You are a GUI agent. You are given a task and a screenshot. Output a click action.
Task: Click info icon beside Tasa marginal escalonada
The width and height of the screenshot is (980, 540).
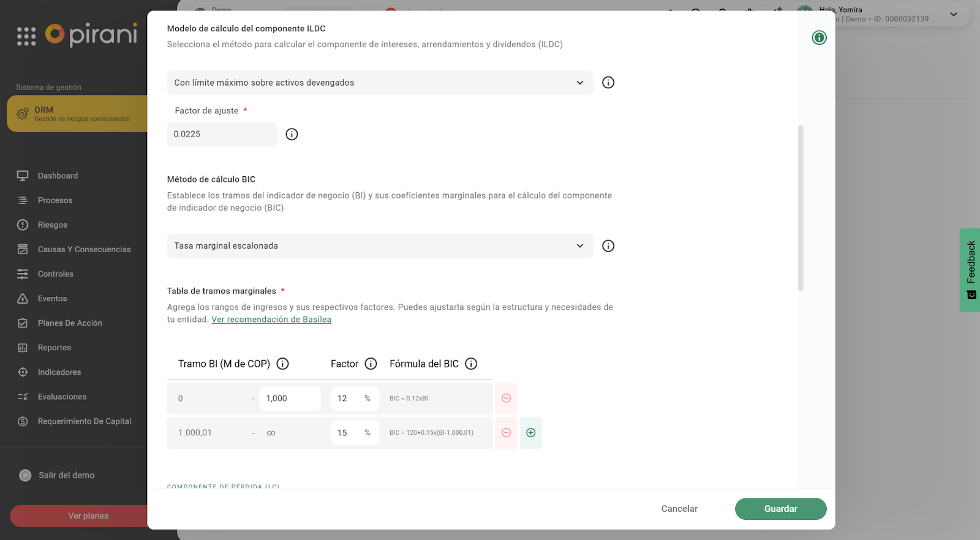(608, 246)
